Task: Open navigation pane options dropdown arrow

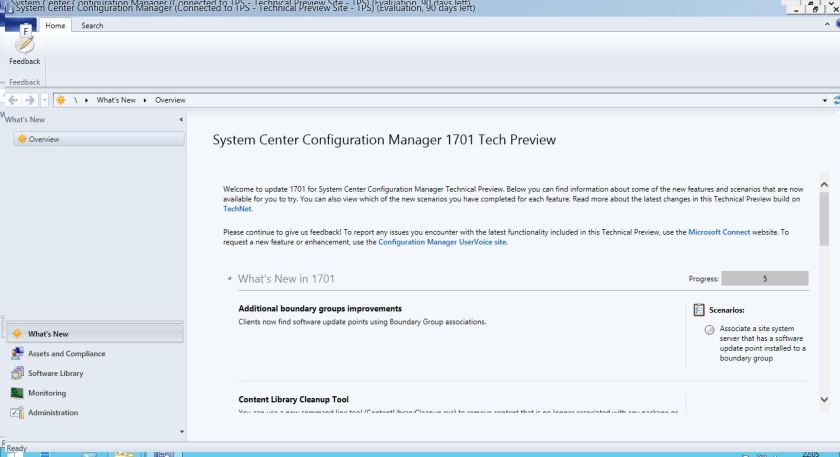Action: (182, 431)
